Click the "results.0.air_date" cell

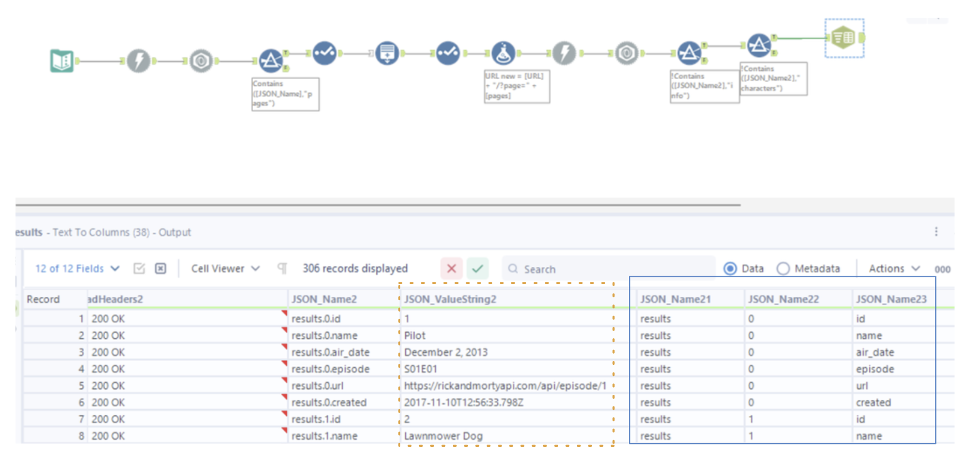pyautogui.click(x=343, y=352)
